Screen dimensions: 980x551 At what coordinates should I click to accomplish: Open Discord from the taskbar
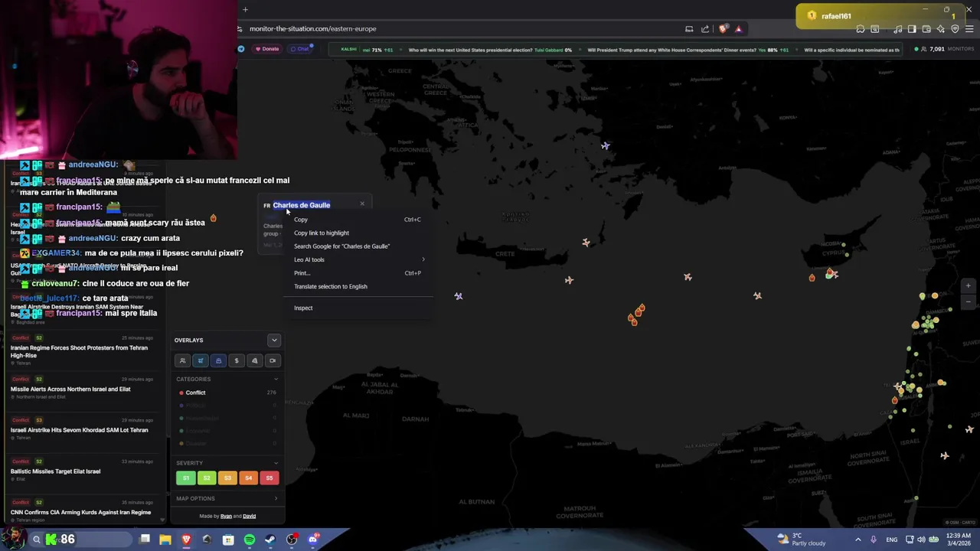(x=313, y=540)
